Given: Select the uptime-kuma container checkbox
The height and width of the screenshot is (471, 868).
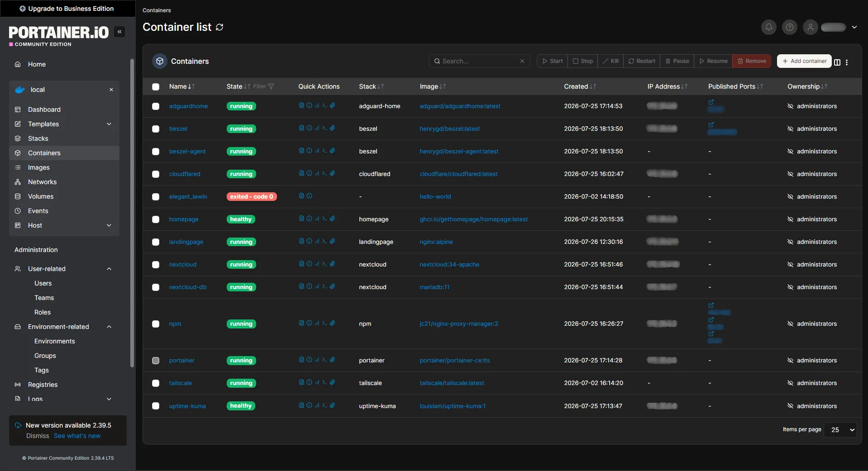Looking at the screenshot, I should [x=156, y=406].
